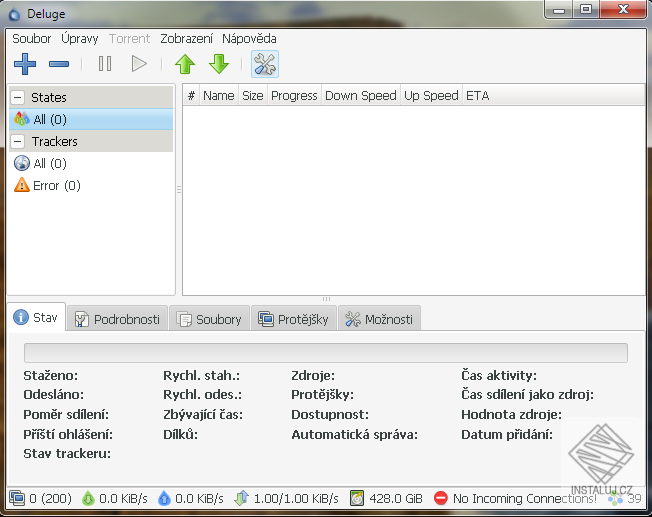Click the free disk space 428.0 GiB item
The height and width of the screenshot is (517, 652).
coord(386,498)
